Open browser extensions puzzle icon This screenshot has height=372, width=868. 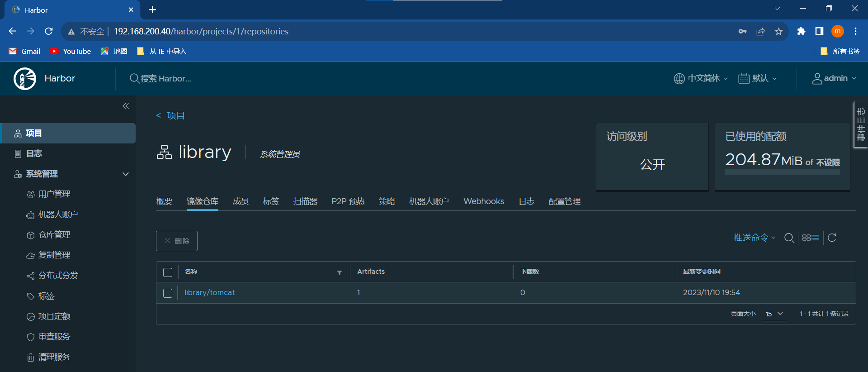801,31
